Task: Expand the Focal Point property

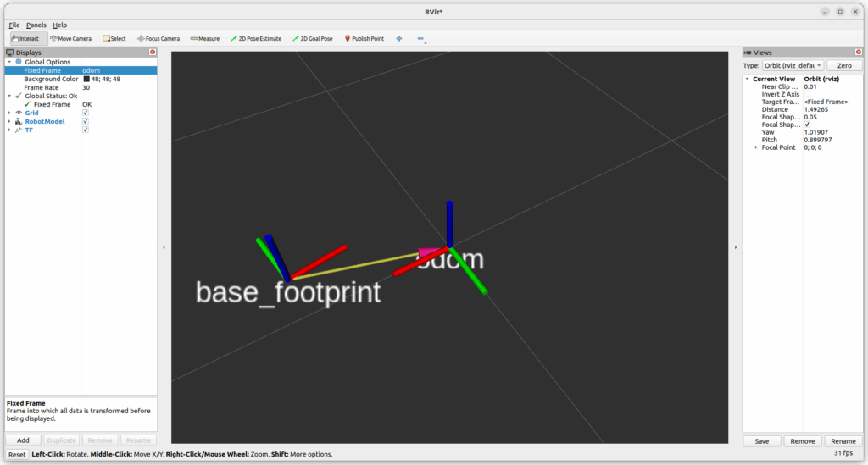Action: coord(755,147)
